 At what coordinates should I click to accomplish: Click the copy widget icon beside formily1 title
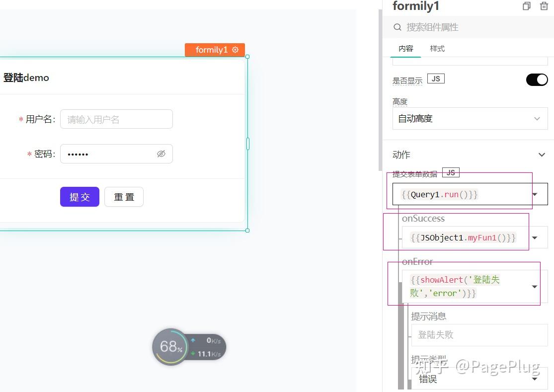coord(526,6)
